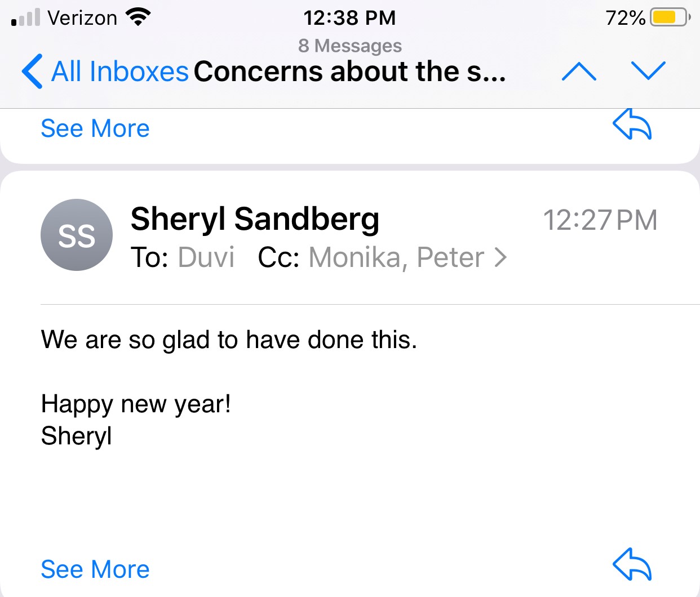Tap the status bar clock 12:38 PM
Image resolution: width=700 pixels, height=597 pixels.
[x=349, y=18]
